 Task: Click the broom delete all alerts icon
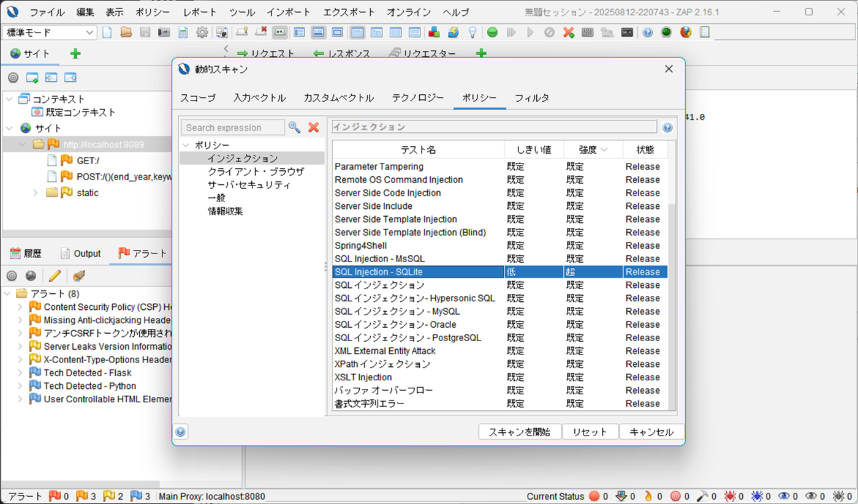pos(78,276)
